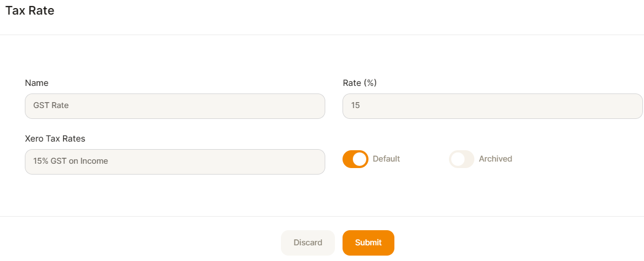
Task: Enable the Archived toggle
Action: click(461, 159)
